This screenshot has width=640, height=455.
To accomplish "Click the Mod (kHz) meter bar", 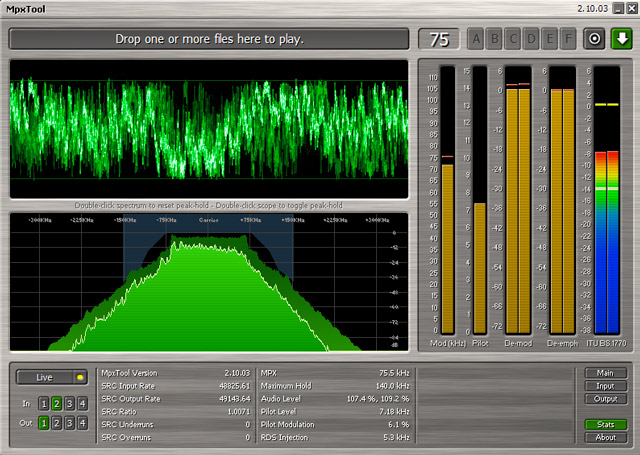I will click(447, 200).
